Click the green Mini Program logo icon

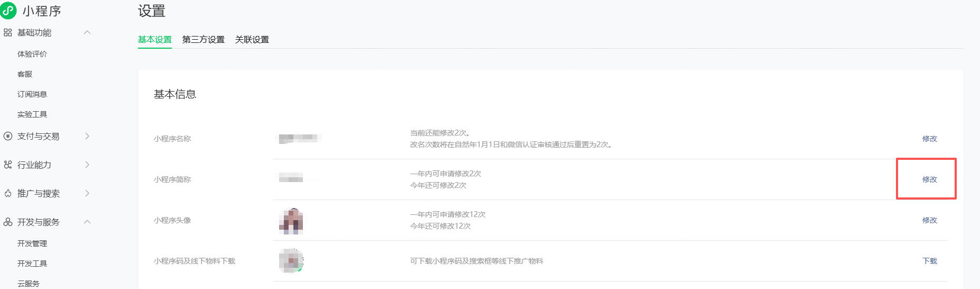coord(8,10)
